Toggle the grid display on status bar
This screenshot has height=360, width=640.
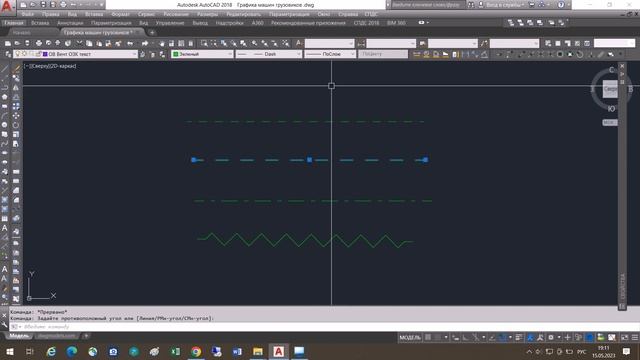[x=428, y=337]
